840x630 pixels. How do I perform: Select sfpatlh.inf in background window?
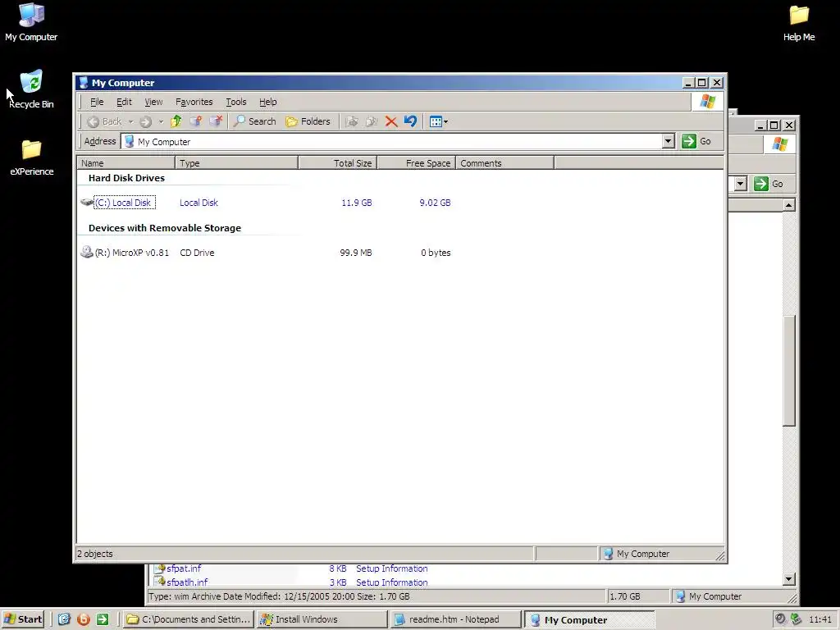(x=187, y=582)
